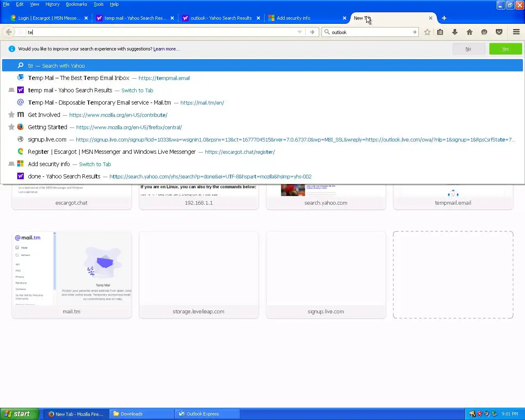The width and height of the screenshot is (525, 420).
Task: Open the URL bar history dropdown arrow
Action: coord(299,32)
